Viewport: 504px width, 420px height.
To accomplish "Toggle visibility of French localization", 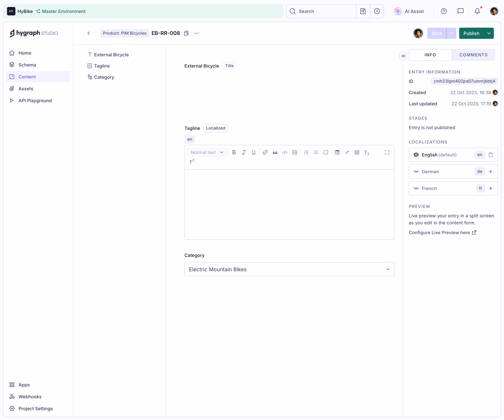I will pyautogui.click(x=416, y=188).
